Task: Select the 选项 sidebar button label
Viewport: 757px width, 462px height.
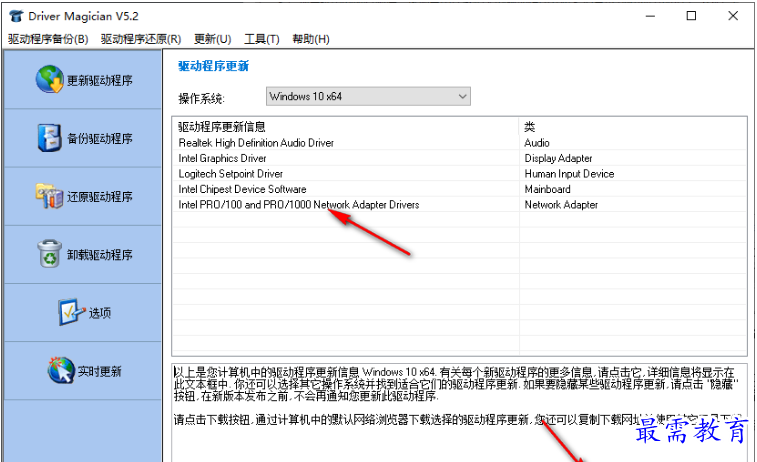Action: [x=100, y=313]
